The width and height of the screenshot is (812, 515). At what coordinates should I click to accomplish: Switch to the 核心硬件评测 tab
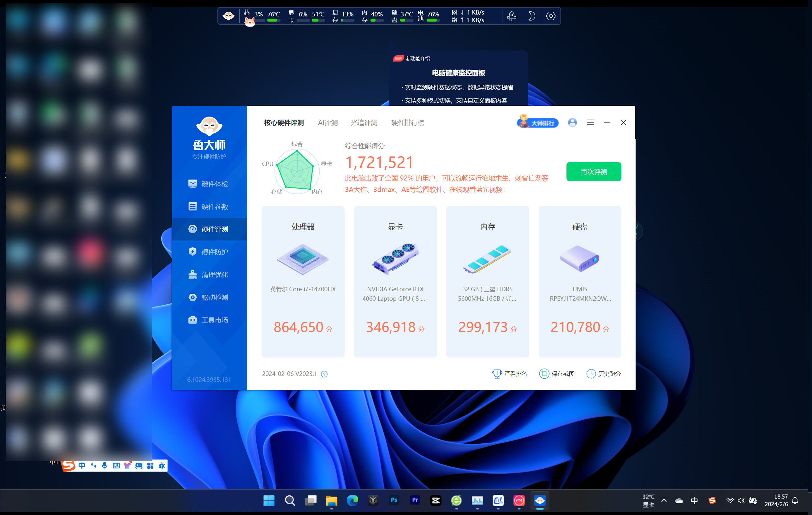tap(284, 123)
